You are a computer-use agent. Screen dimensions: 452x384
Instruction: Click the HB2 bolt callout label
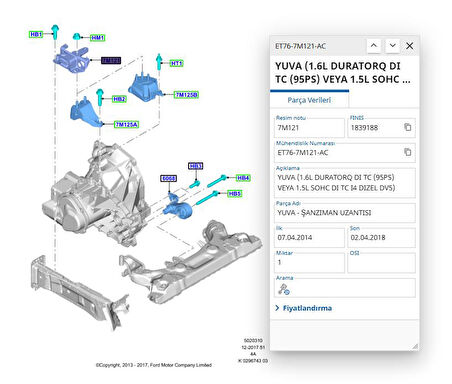[119, 99]
